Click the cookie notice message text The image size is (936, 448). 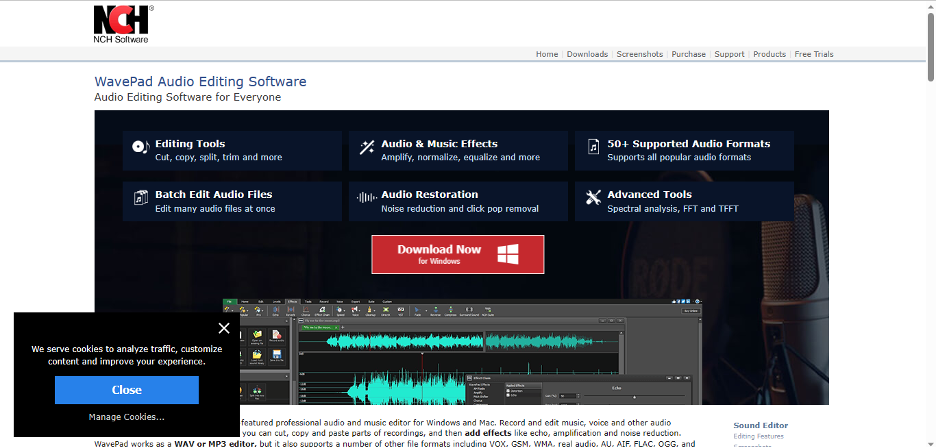click(x=127, y=355)
